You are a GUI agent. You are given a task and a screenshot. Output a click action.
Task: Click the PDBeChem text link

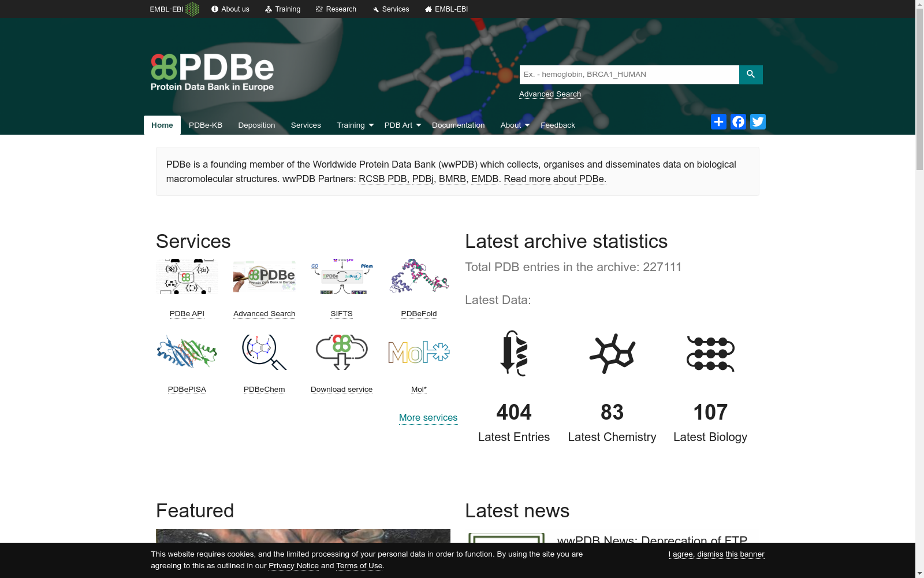[264, 390]
